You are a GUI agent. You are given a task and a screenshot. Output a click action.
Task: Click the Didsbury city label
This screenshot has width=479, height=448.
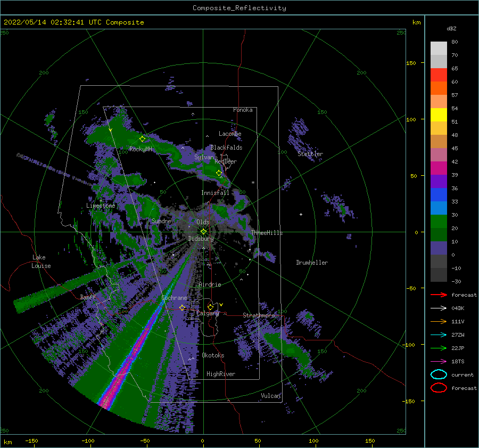click(x=201, y=239)
